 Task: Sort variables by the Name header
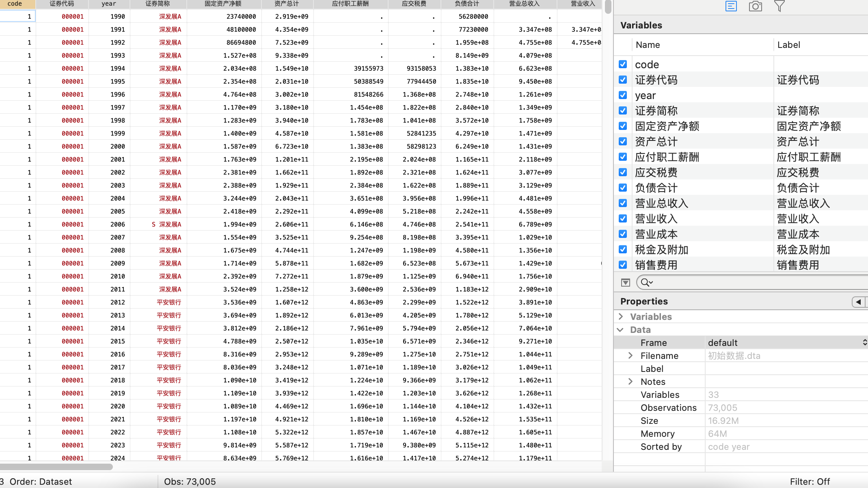pos(648,45)
